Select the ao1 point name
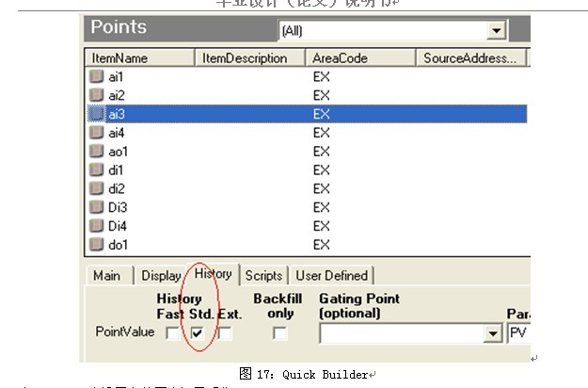Viewport: 588px width, 388px height. pyautogui.click(x=119, y=152)
